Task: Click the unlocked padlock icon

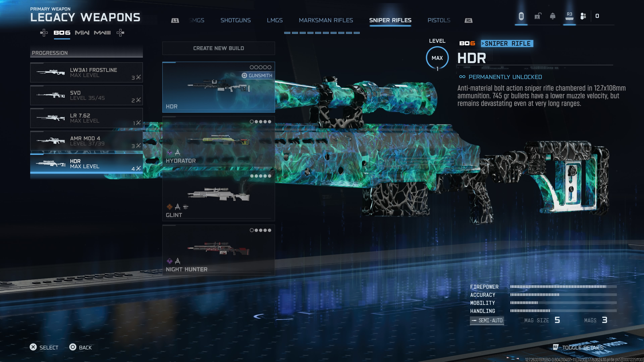Action: coord(538,16)
